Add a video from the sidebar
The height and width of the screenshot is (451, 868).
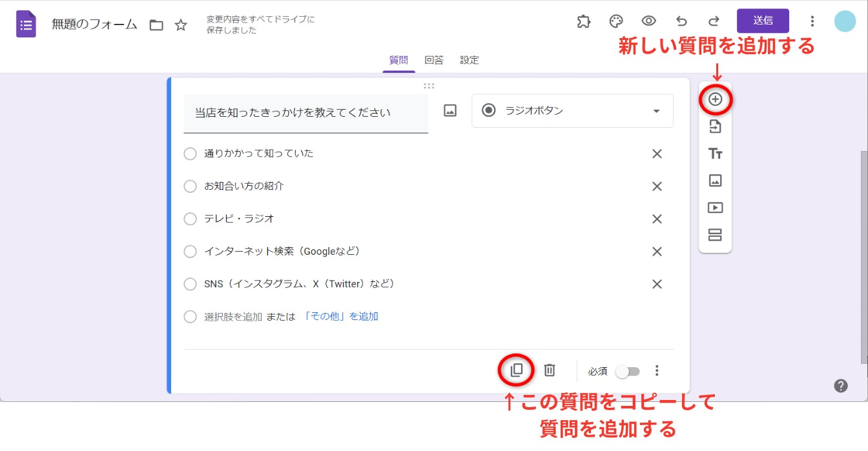(x=715, y=208)
